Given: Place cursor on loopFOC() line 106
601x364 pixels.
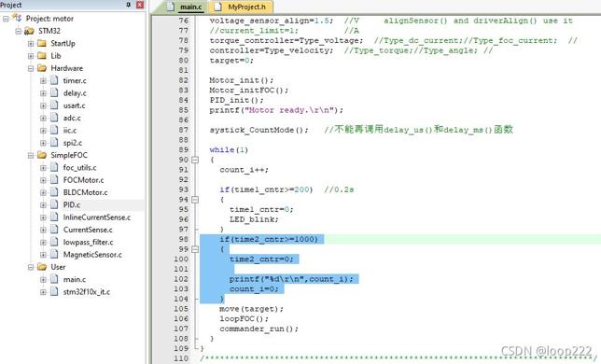Looking at the screenshot, I should 245,319.
